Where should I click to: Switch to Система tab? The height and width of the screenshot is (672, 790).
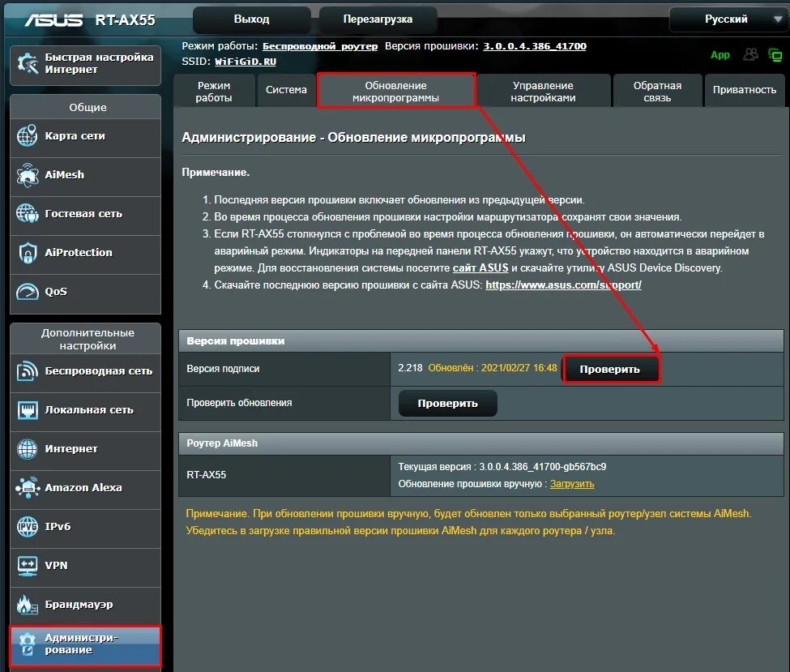click(x=286, y=90)
